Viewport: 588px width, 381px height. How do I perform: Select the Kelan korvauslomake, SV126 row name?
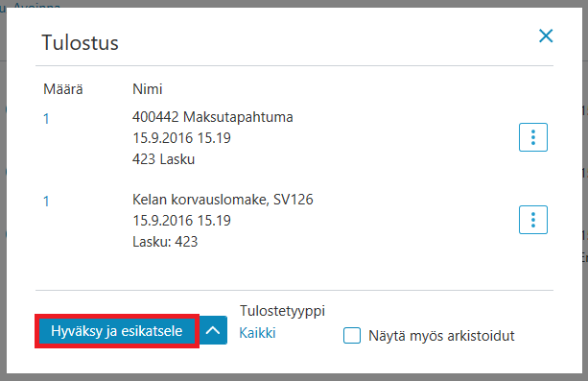pos(223,200)
